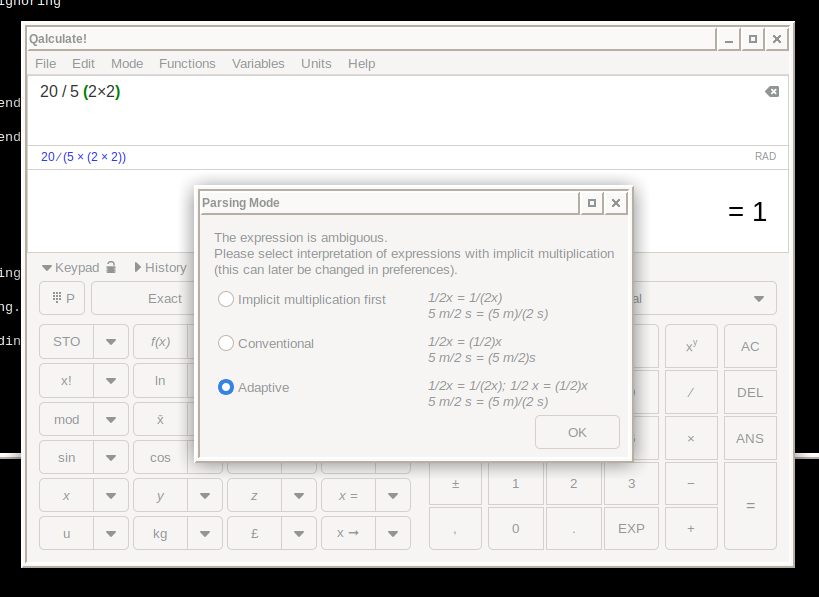Screen dimensions: 819x597
Task: Open the Units menu
Action: point(316,64)
